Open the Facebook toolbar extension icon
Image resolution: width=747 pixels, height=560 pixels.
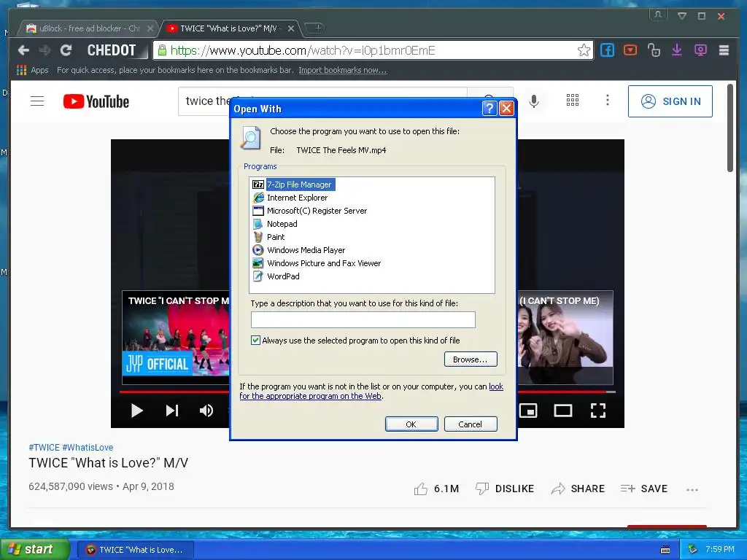click(607, 50)
